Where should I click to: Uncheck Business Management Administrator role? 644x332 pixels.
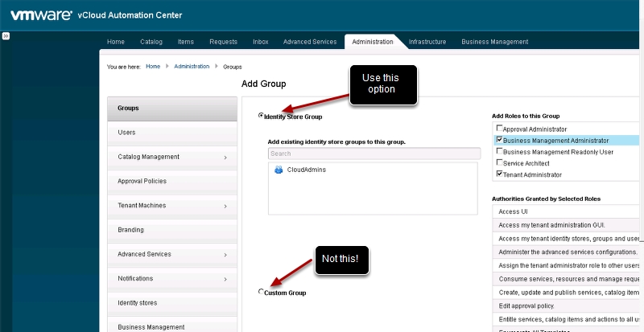point(499,140)
